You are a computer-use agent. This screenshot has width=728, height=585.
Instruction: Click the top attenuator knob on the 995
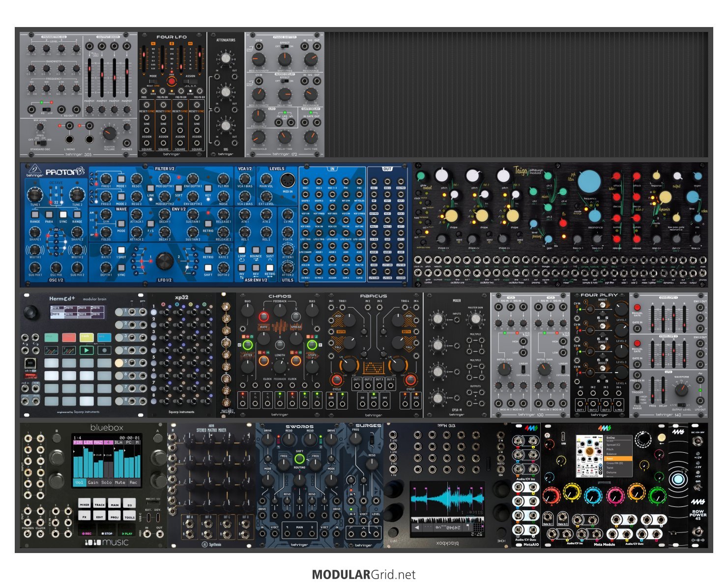click(225, 58)
